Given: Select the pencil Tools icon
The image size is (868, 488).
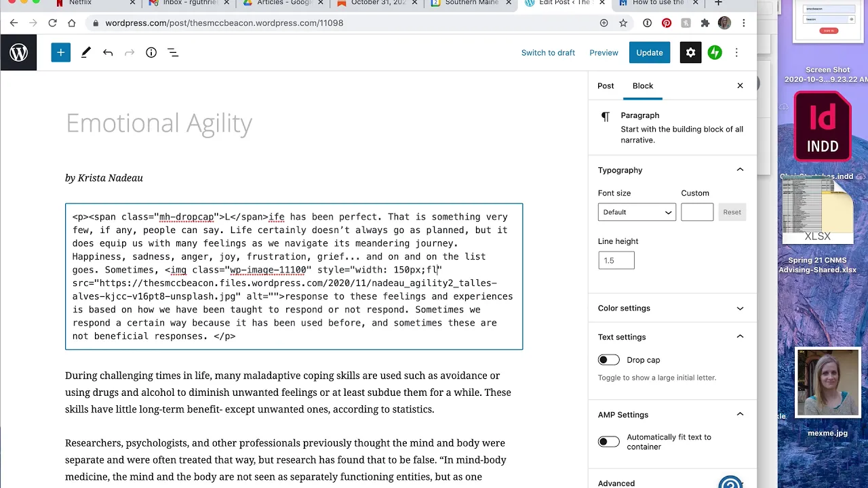Looking at the screenshot, I should (85, 52).
